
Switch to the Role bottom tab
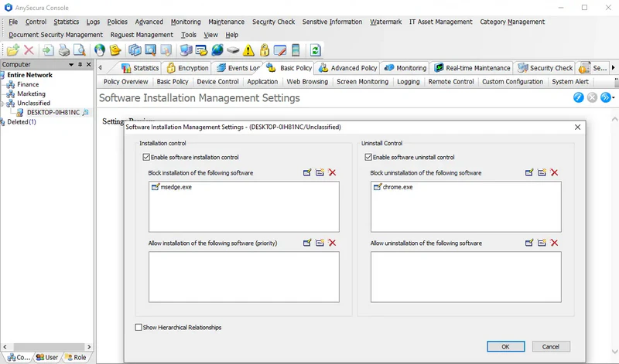tap(76, 357)
